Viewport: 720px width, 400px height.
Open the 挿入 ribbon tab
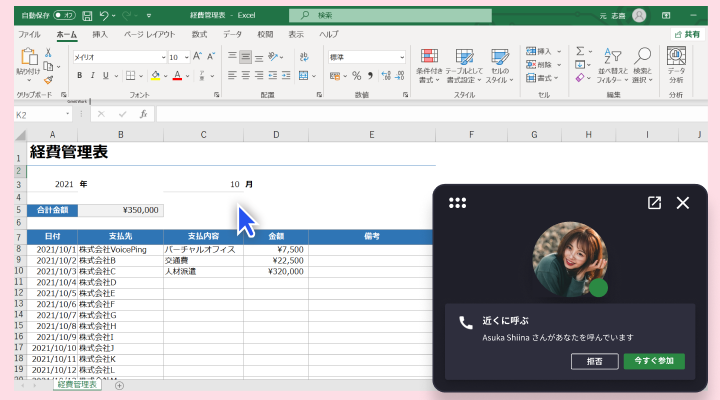pos(100,34)
